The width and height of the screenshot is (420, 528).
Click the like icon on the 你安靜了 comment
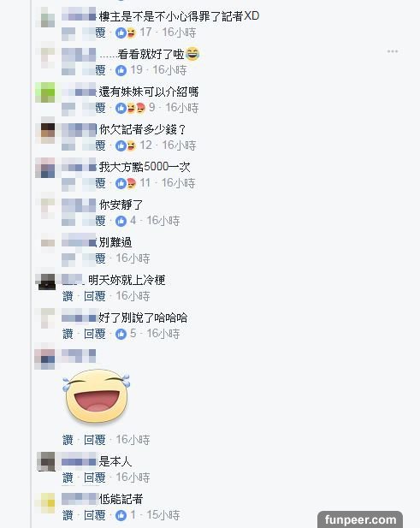(121, 221)
